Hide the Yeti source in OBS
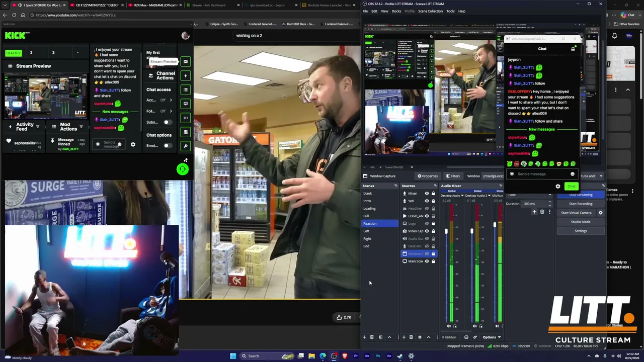The height and width of the screenshot is (362, 644). click(x=427, y=201)
